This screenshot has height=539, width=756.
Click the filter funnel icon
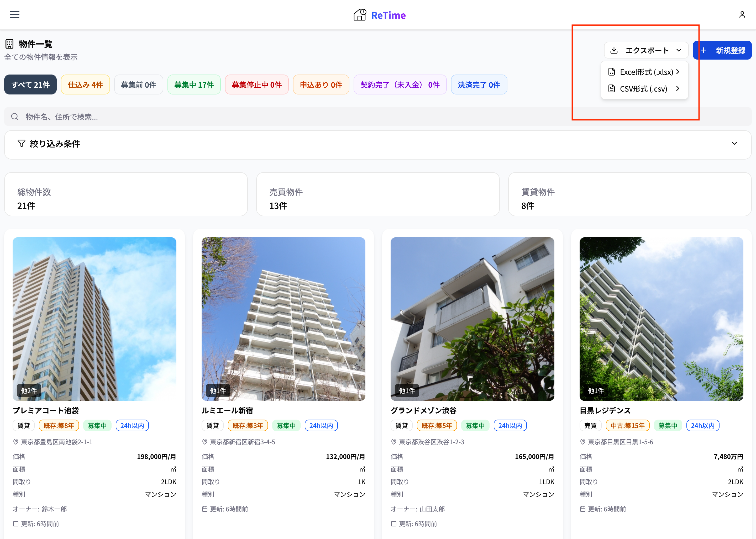click(x=22, y=143)
